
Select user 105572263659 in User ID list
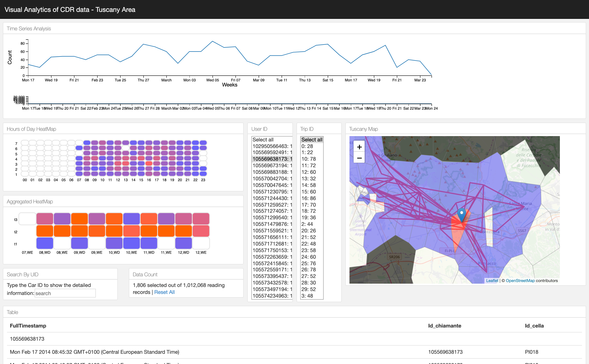click(x=272, y=257)
